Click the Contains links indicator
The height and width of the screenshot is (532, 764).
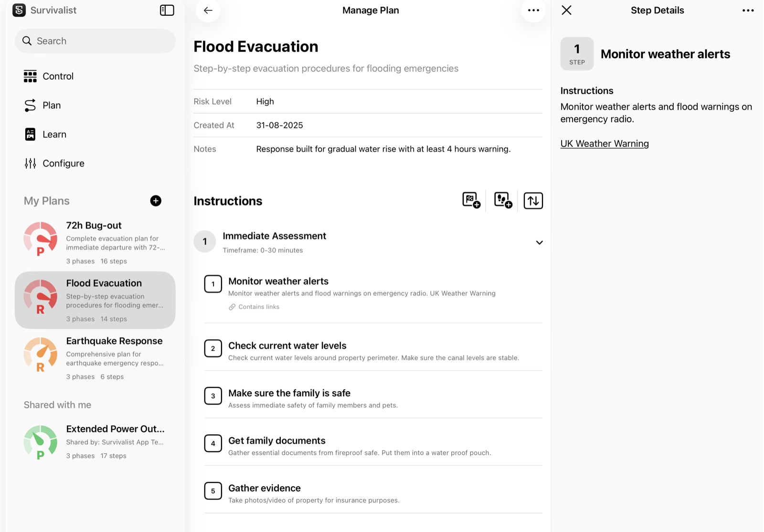(254, 307)
